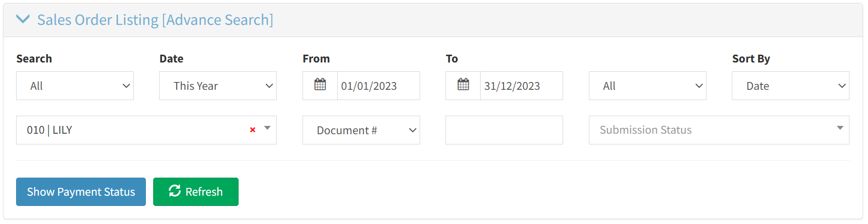This screenshot has width=868, height=224.
Task: Open the unlabeled All filter dropdown
Action: (x=647, y=86)
